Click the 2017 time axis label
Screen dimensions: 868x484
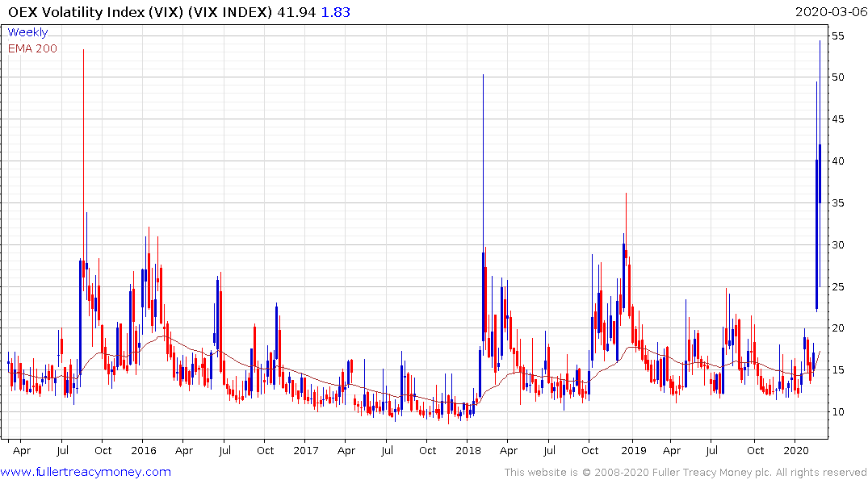[x=305, y=450]
